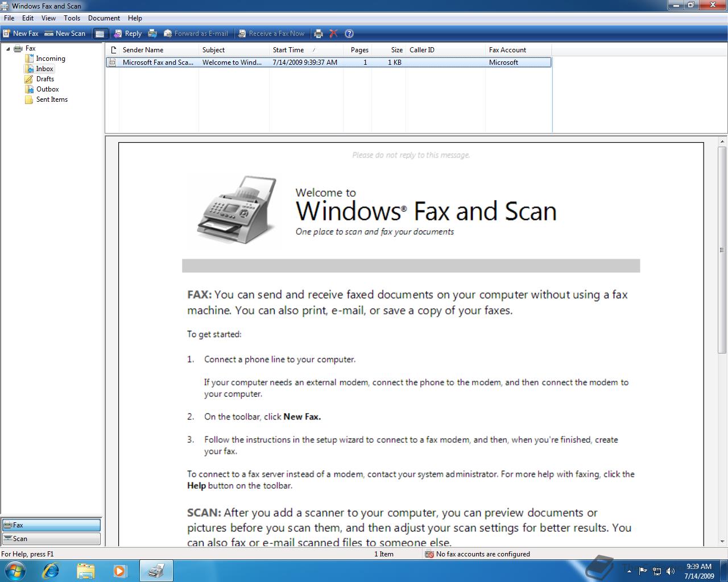Click the New Fax toolbar button
728x582 pixels.
click(x=20, y=34)
